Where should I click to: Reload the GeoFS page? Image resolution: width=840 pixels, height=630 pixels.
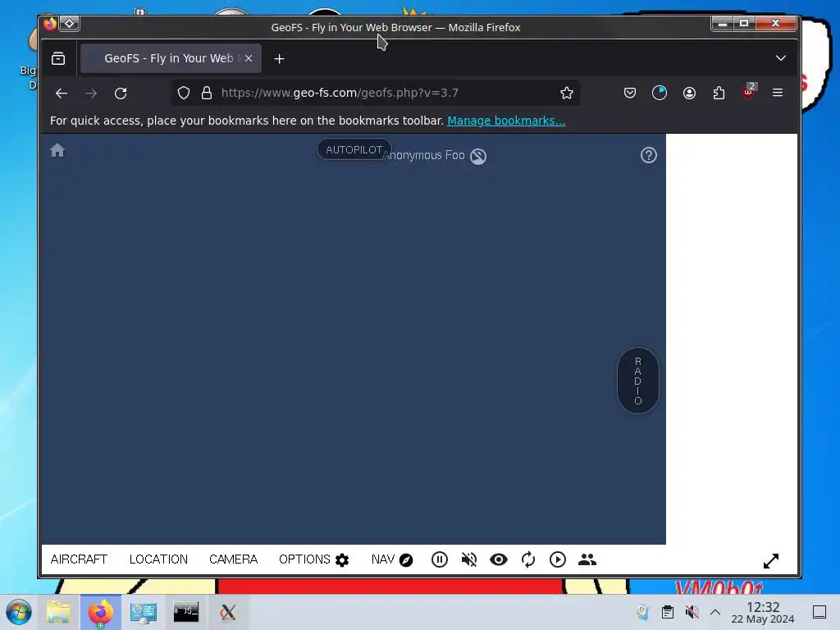pos(121,94)
